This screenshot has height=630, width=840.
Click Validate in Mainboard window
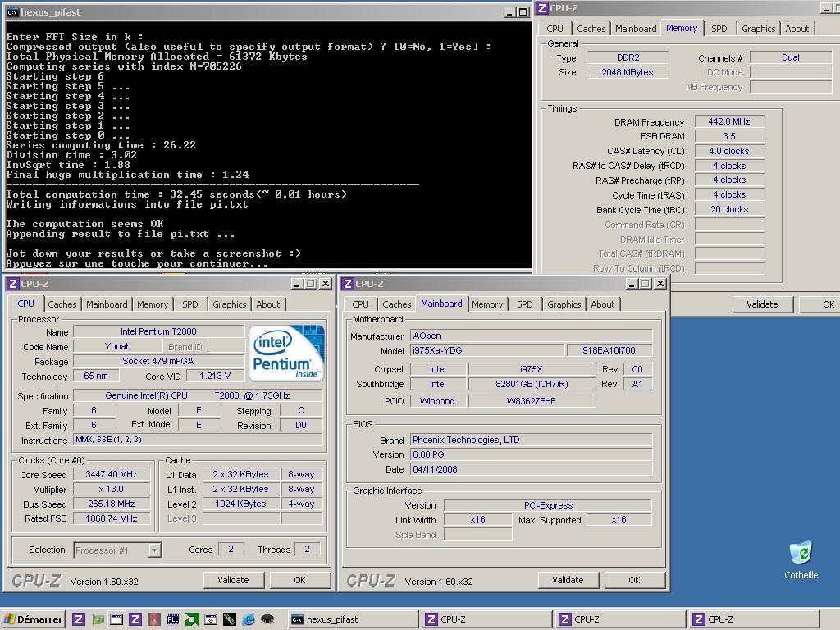[568, 580]
